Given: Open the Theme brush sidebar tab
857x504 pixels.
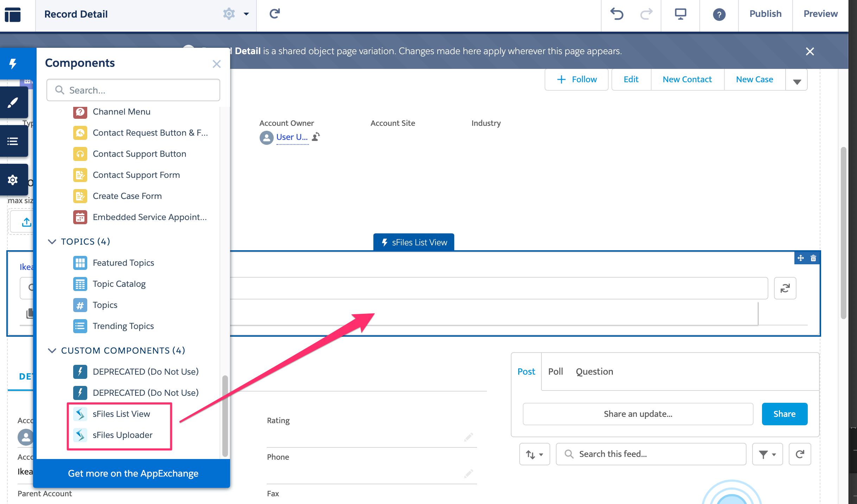Looking at the screenshot, I should [13, 102].
